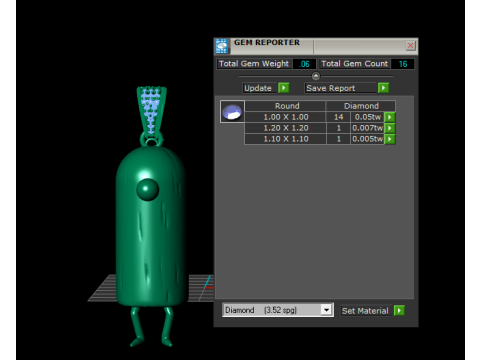
Task: Select the 1.20 X 1.20 size cell
Action: 285,128
